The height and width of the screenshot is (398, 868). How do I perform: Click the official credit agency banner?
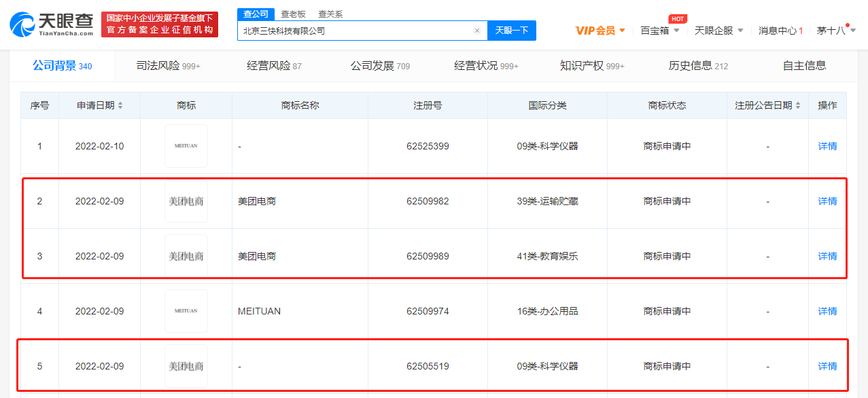point(160,24)
